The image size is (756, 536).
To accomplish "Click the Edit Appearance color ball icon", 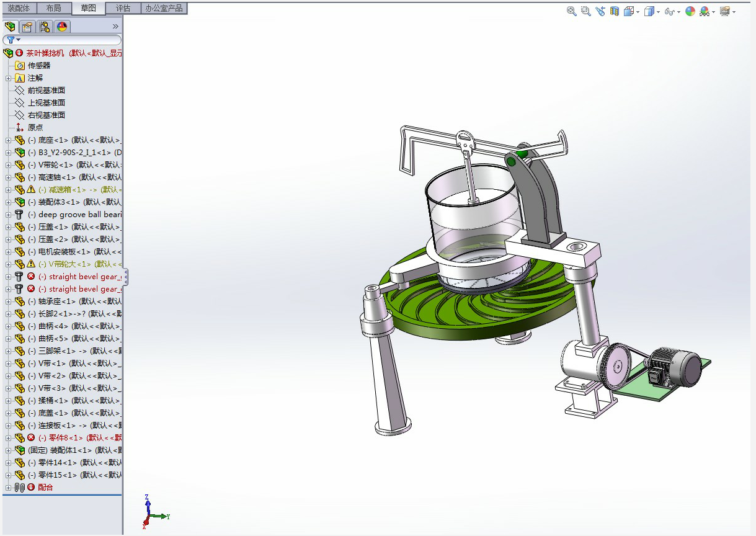I will pos(690,11).
